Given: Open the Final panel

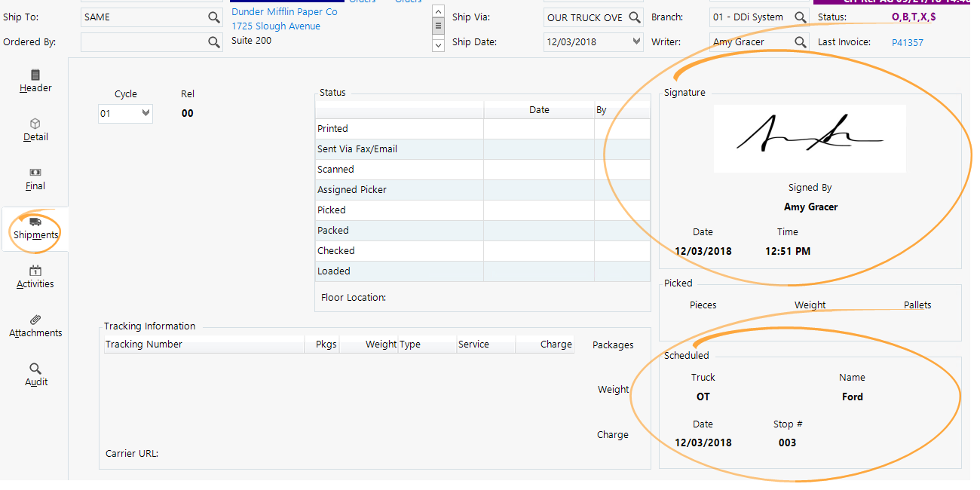Looking at the screenshot, I should [35, 178].
